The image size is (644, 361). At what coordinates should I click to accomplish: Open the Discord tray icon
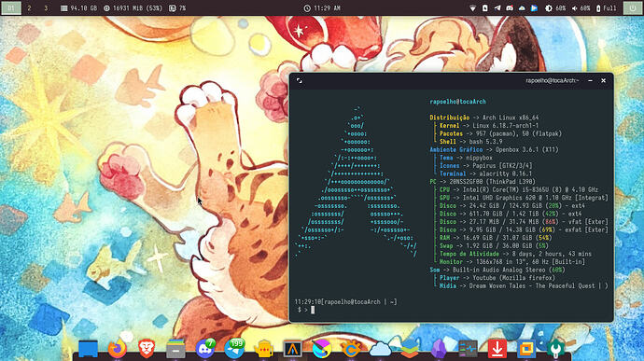510,7
